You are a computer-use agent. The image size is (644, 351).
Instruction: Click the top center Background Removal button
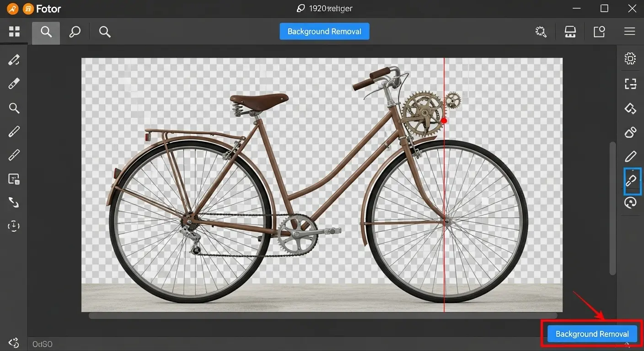[x=324, y=32]
